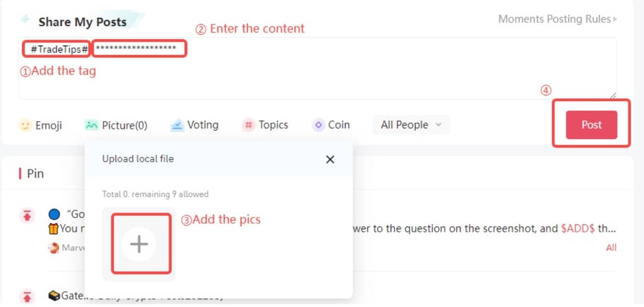Click the Voting poll icon
The height and width of the screenshot is (307, 644).
(177, 125)
